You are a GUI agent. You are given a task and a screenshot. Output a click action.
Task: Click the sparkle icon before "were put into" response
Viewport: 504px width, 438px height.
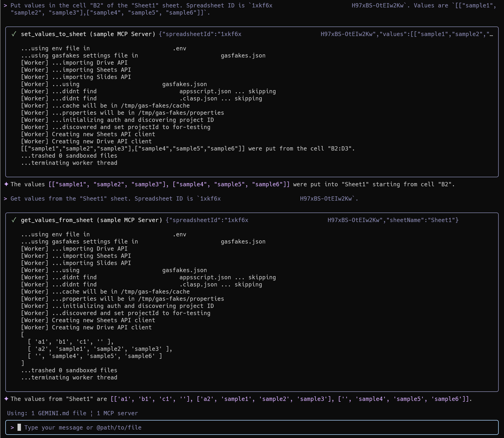[x=6, y=184]
